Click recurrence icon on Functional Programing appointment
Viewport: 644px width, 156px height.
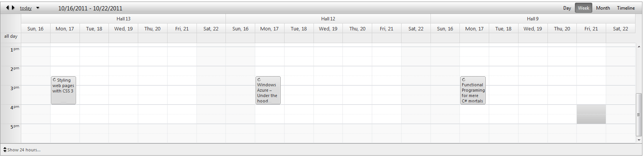[x=464, y=80]
